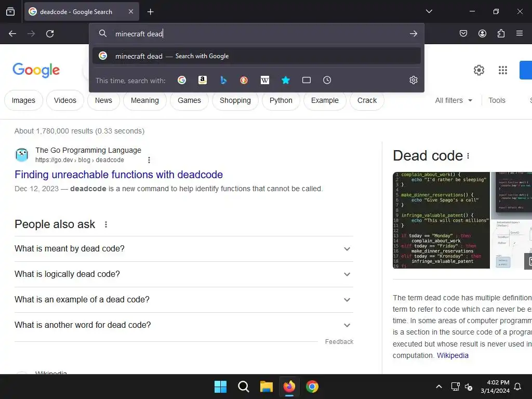The height and width of the screenshot is (399, 532).
Task: Select the Python filter chip
Action: [281, 100]
